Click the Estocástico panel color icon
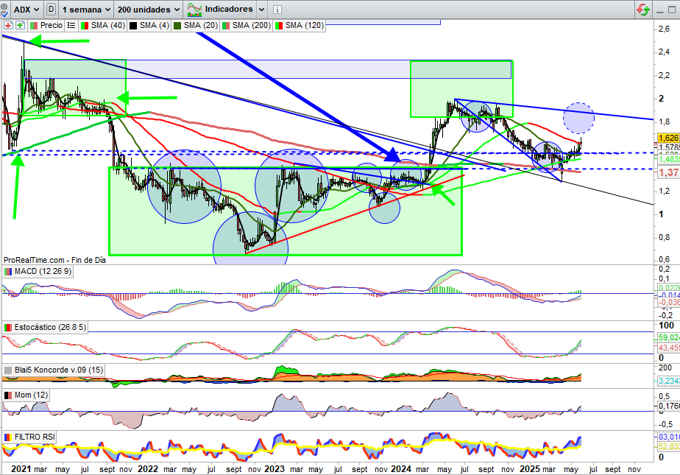This screenshot has width=680, height=475. point(8,328)
